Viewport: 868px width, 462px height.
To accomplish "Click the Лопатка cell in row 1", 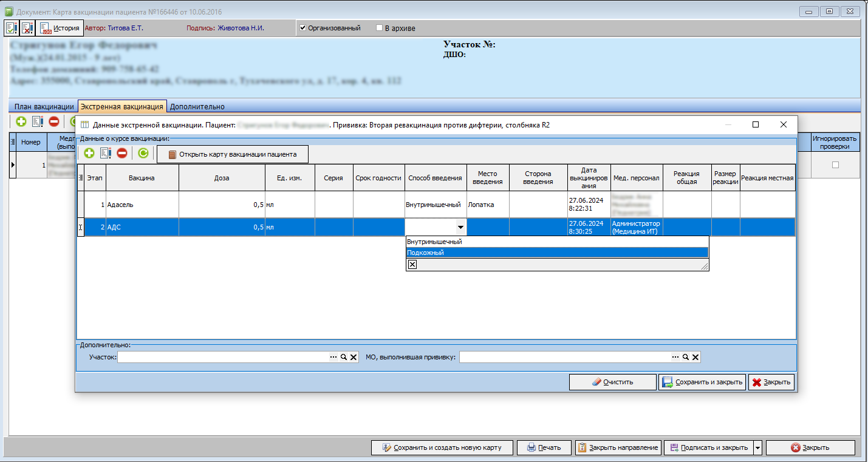I will click(x=488, y=205).
